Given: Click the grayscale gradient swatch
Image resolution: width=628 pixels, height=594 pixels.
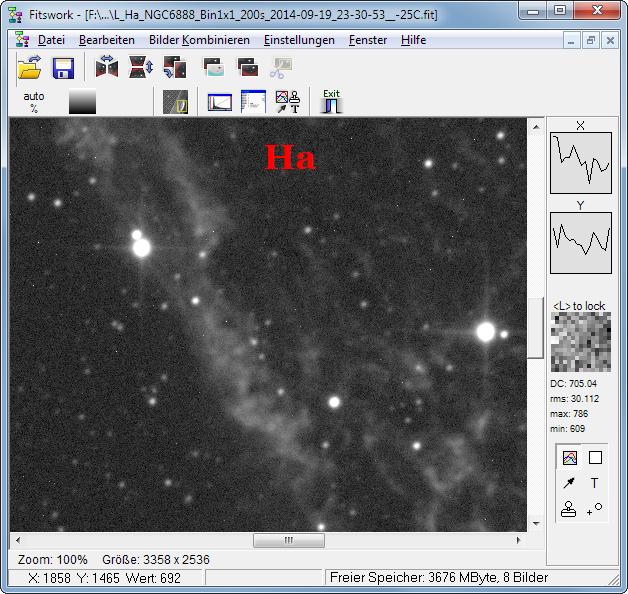Looking at the screenshot, I should pos(82,102).
